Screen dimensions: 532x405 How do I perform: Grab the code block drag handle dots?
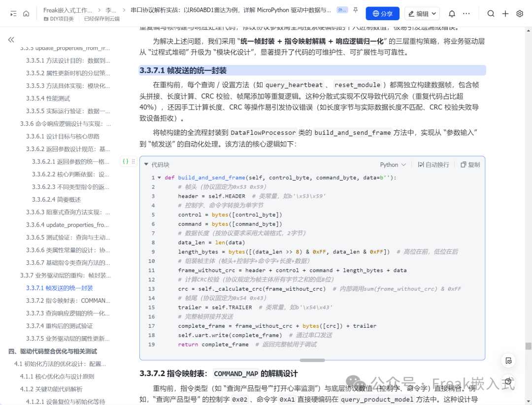coord(133,161)
